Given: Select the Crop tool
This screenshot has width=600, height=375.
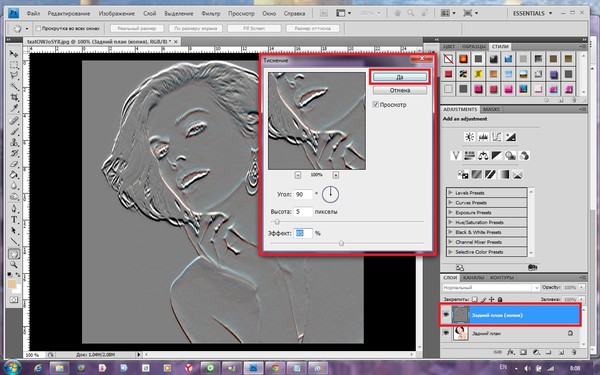Looking at the screenshot, I should [x=14, y=97].
